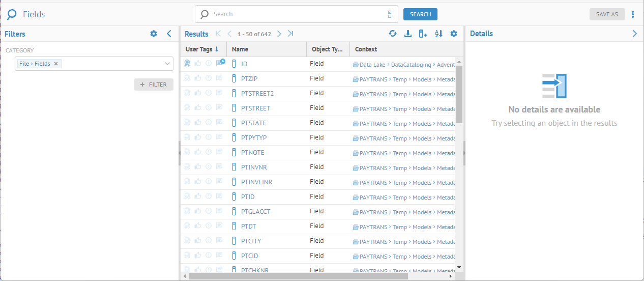644x281 pixels.
Task: Go to next results page
Action: click(279, 34)
